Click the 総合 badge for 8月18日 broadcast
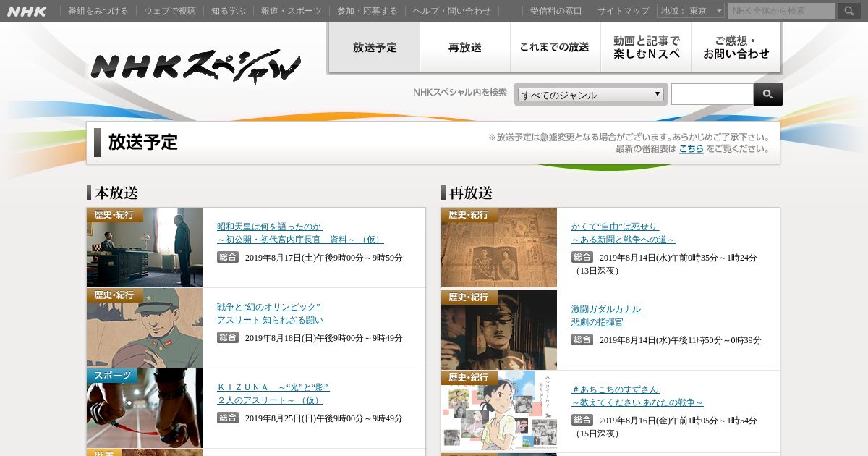Viewport: 868px width, 456px height. [x=228, y=337]
